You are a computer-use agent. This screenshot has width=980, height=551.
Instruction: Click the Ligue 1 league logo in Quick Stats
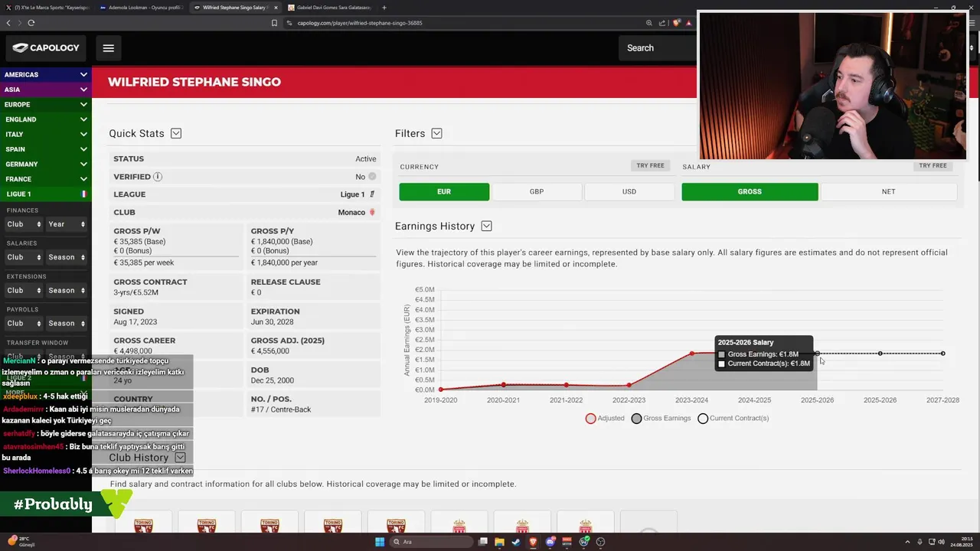pyautogui.click(x=372, y=194)
